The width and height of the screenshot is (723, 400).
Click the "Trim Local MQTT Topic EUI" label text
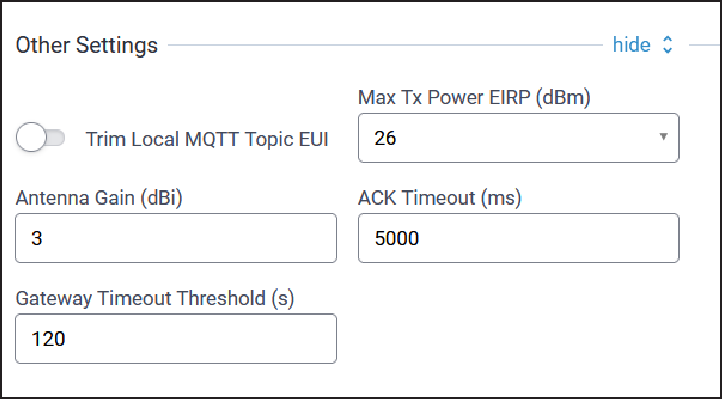[x=209, y=139]
